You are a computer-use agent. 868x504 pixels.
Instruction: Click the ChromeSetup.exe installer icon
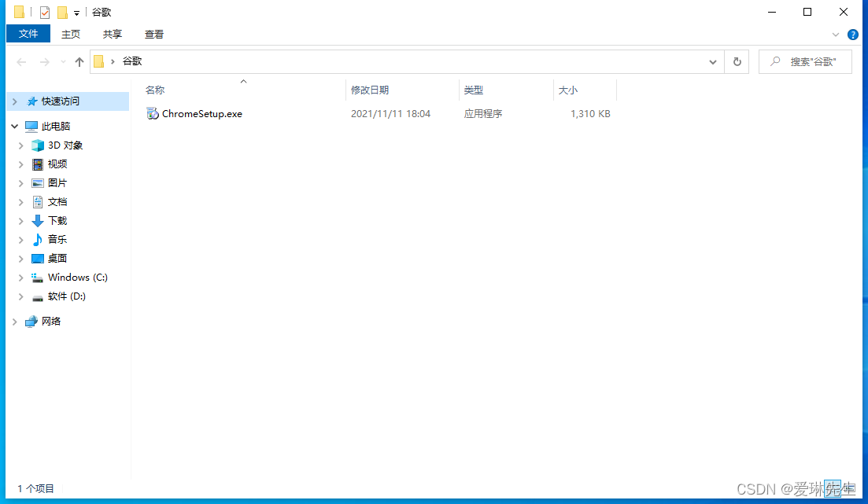pos(152,113)
